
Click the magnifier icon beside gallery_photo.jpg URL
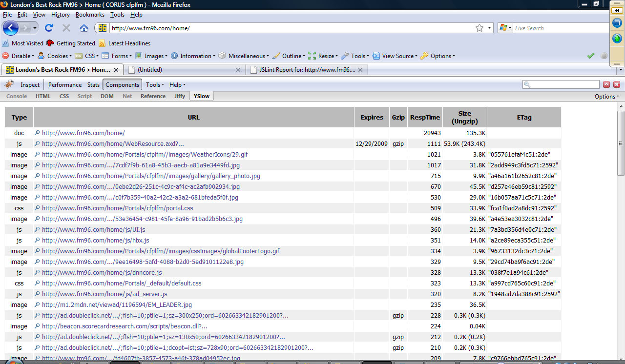pos(37,176)
